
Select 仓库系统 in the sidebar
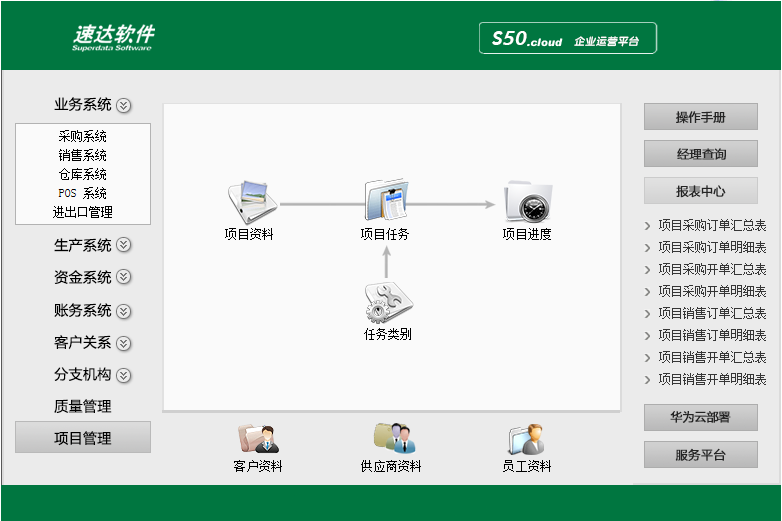click(x=82, y=174)
